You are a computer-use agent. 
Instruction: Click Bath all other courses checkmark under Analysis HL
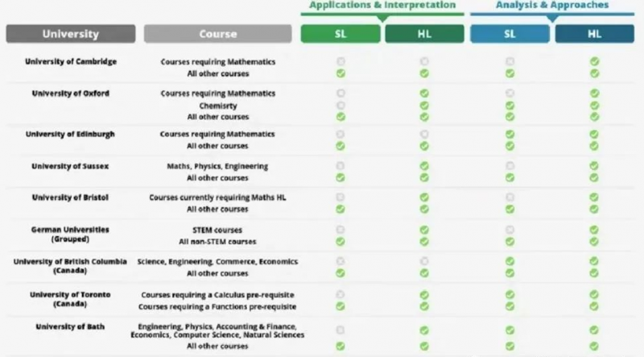coord(594,346)
